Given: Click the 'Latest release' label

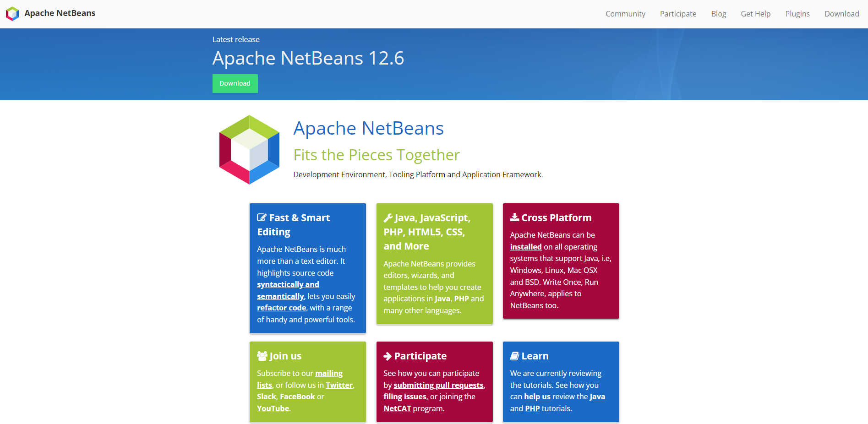Looking at the screenshot, I should tap(236, 39).
